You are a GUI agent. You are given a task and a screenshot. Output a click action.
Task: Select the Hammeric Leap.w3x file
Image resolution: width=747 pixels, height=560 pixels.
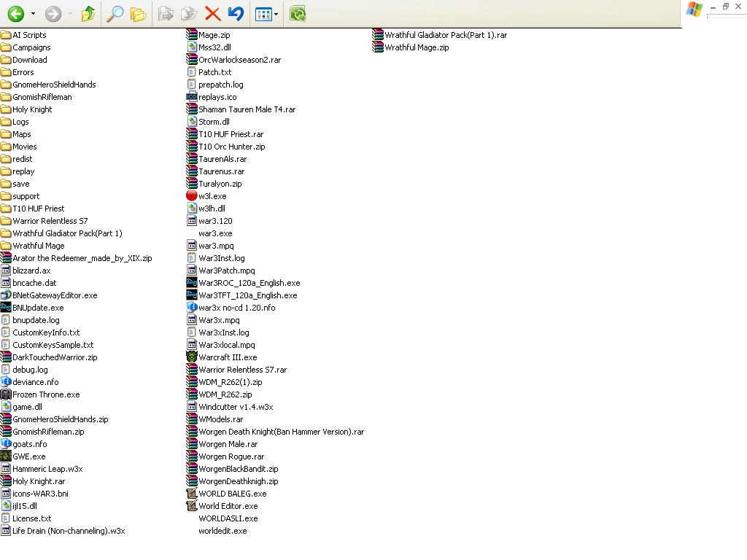42,468
